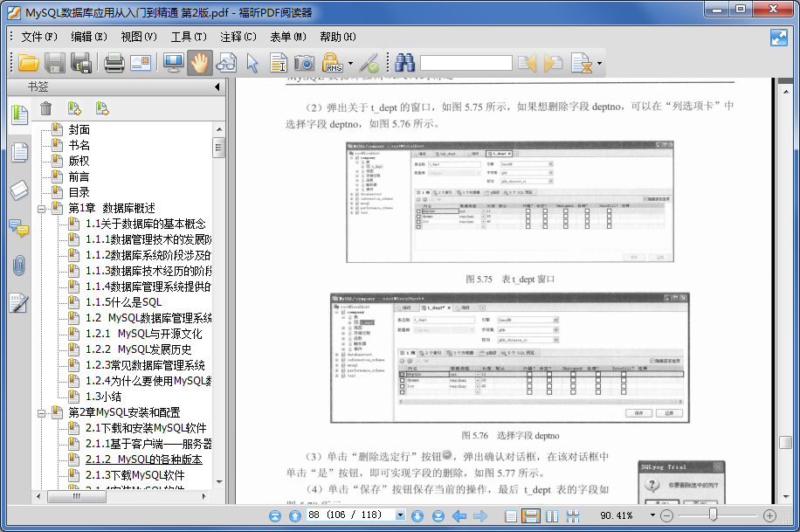This screenshot has height=532, width=800.
Task: Open the 目录 bookmark
Action: 79,192
